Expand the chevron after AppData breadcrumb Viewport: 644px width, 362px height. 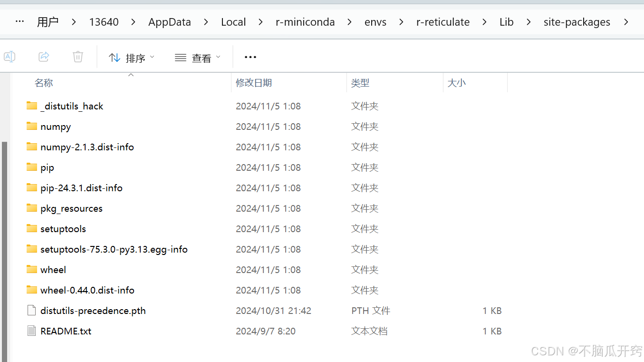[x=206, y=22]
